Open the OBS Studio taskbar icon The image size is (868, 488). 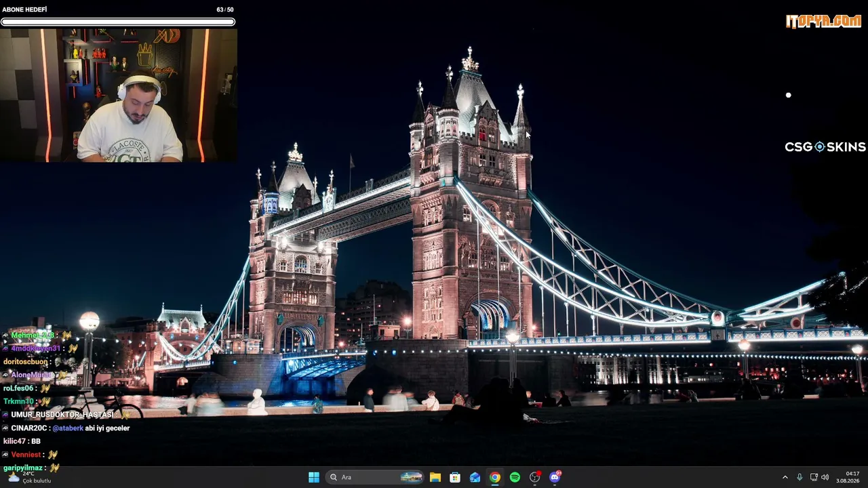(x=535, y=477)
